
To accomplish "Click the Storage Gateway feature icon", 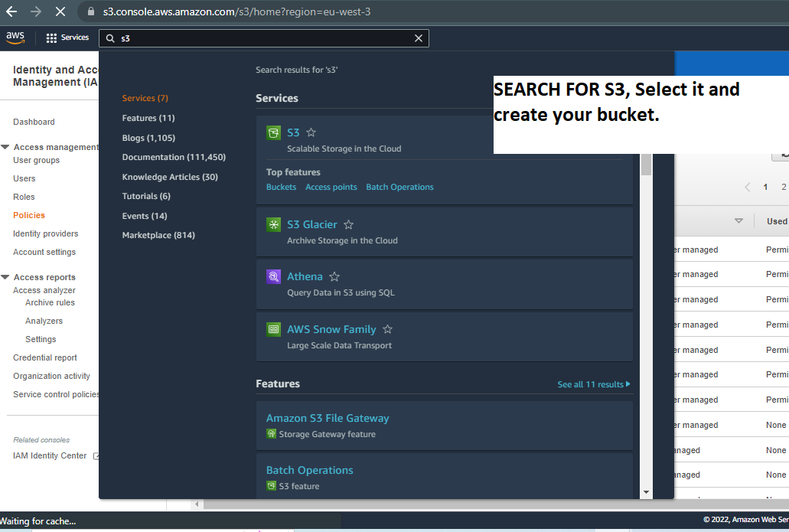I will click(271, 434).
